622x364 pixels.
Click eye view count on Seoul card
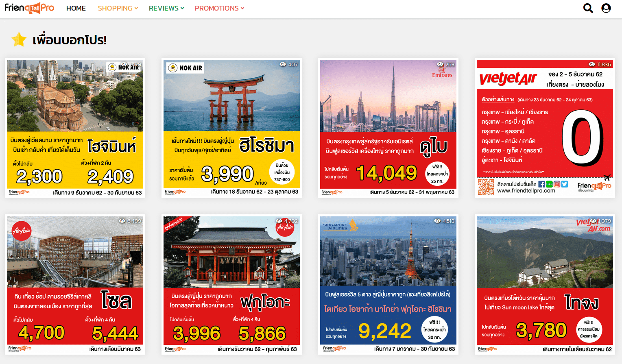[x=130, y=221]
